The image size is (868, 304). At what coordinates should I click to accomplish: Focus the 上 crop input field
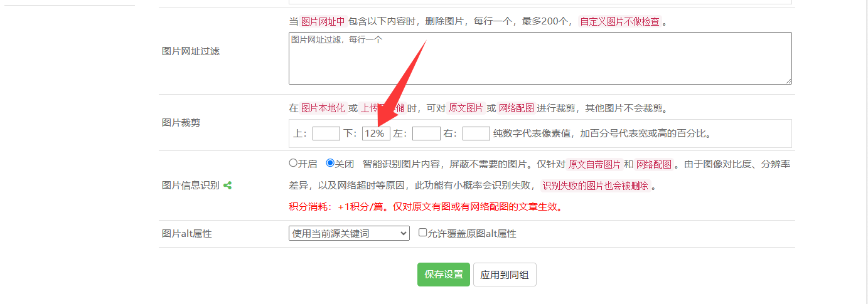click(x=326, y=134)
